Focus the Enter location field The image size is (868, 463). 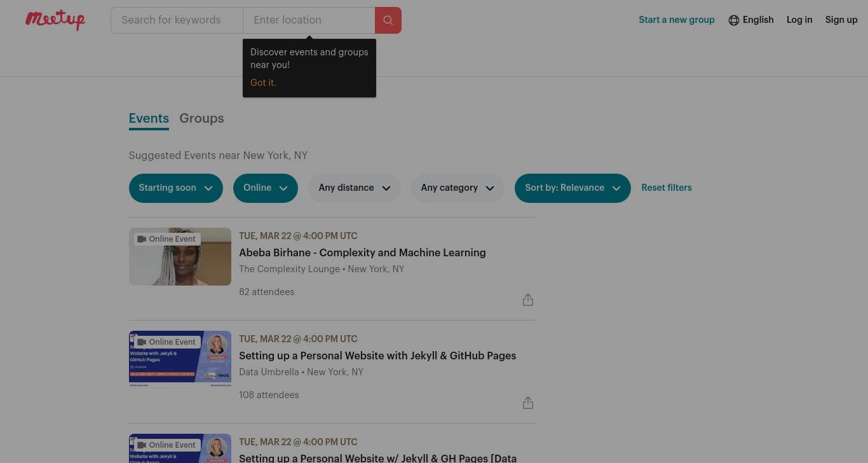309,20
